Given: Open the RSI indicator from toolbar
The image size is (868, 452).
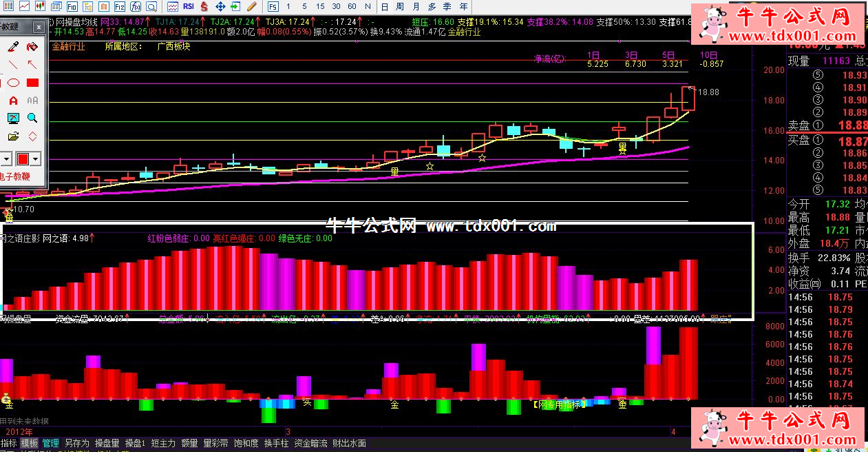Looking at the screenshot, I should 187,6.
